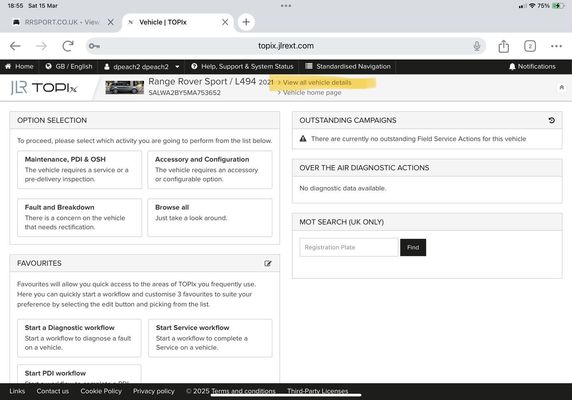Select Fault and Breakdown option

tap(80, 217)
